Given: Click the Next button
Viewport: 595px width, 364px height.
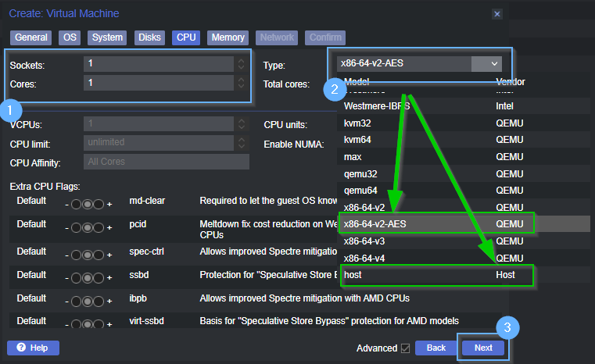Looking at the screenshot, I should (x=483, y=348).
